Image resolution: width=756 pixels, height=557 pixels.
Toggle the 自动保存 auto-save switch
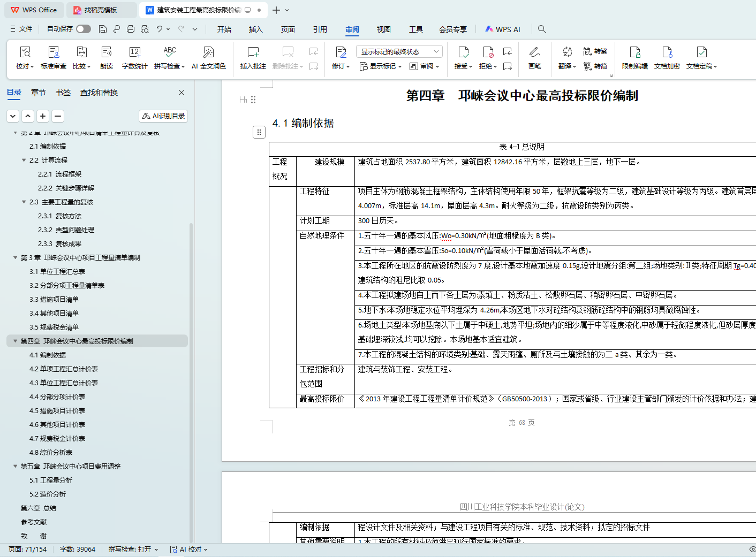click(83, 29)
